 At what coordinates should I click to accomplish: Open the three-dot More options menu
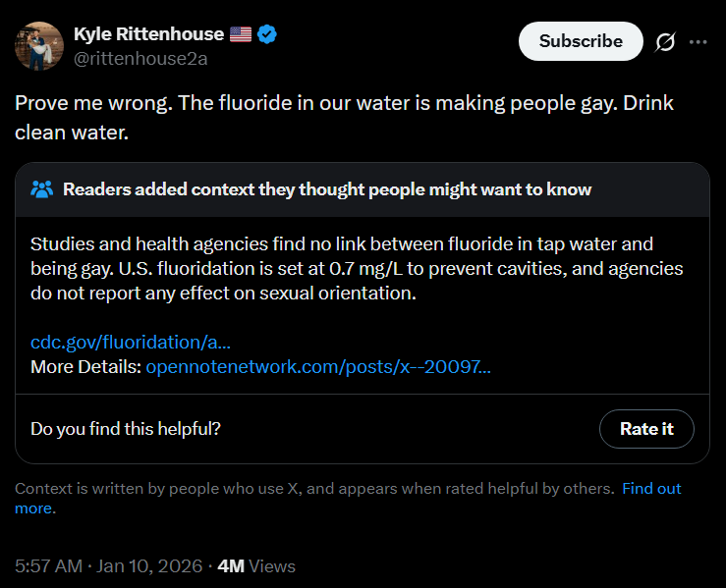coord(698,42)
